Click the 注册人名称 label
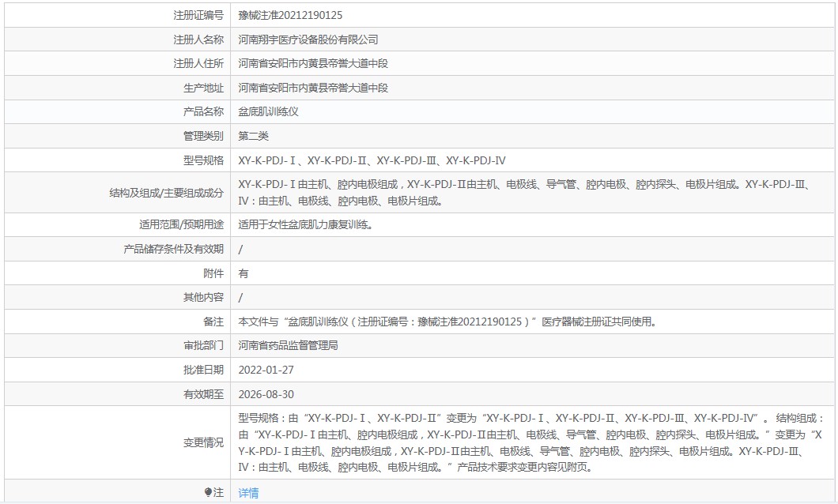This screenshot has width=838, height=504. click(198, 39)
